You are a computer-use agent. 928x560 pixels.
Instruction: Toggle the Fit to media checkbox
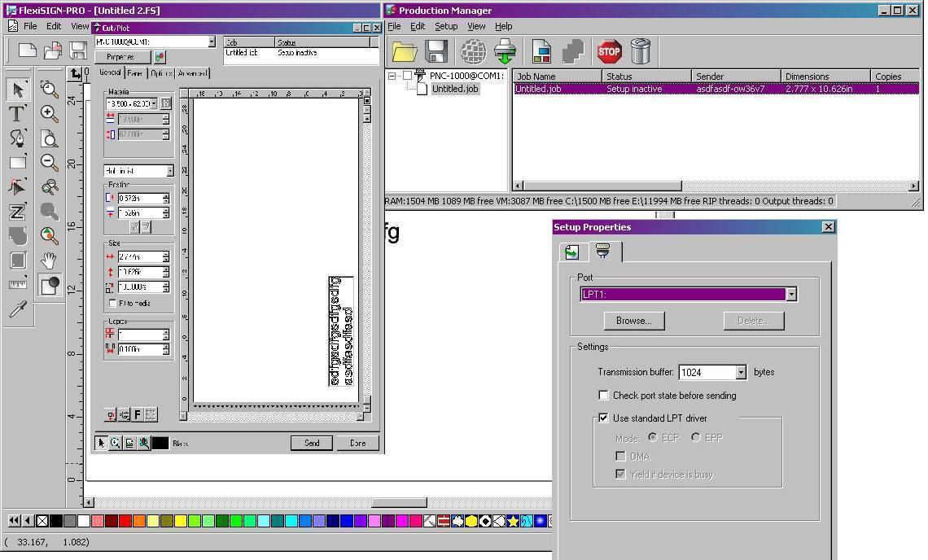click(x=112, y=304)
